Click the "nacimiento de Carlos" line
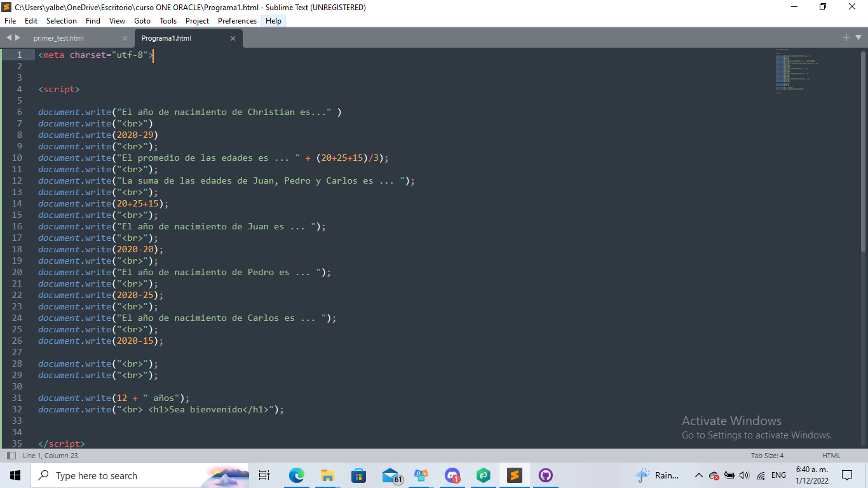This screenshot has width=868, height=488. click(x=187, y=318)
